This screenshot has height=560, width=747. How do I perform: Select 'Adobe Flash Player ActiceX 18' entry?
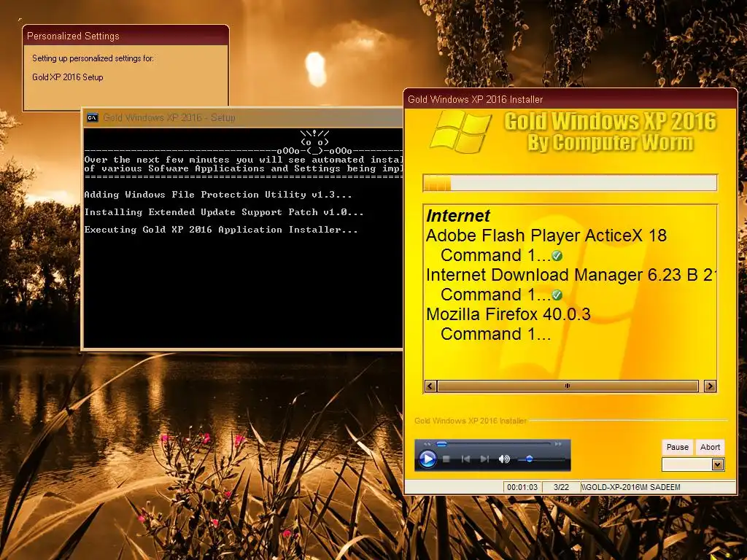546,236
